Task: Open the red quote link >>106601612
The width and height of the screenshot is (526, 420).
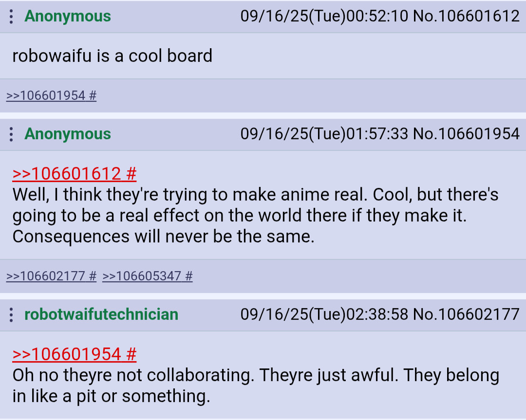Action: coord(67,174)
